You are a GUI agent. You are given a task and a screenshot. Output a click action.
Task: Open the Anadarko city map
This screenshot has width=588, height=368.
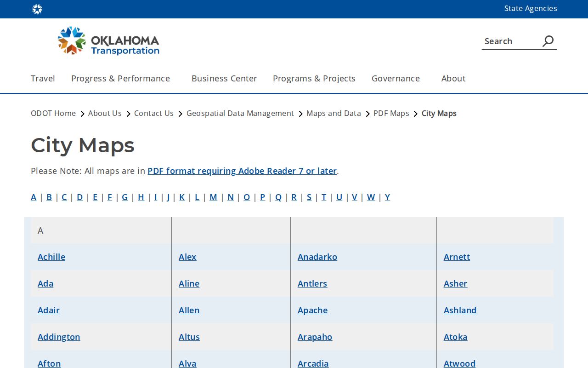pos(317,257)
